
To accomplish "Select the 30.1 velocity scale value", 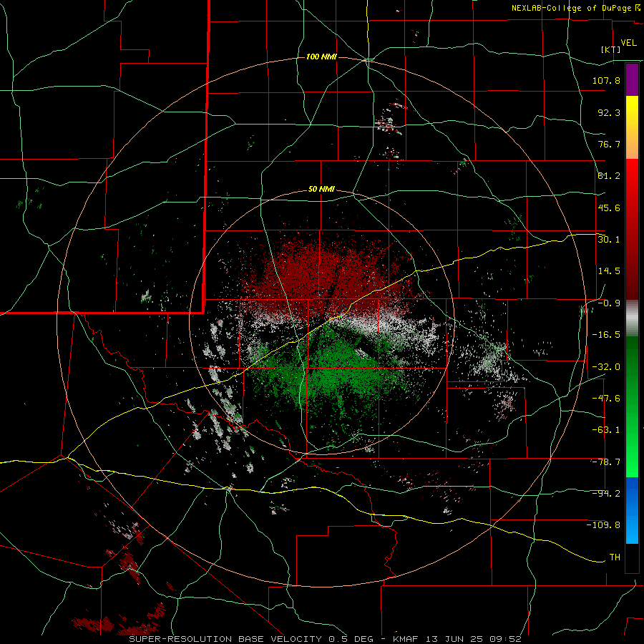I will (609, 239).
